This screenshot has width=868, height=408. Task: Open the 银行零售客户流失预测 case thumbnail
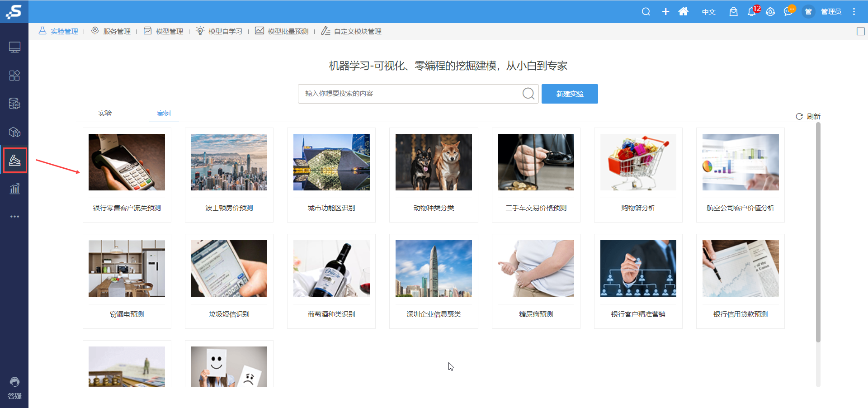pyautogui.click(x=127, y=162)
